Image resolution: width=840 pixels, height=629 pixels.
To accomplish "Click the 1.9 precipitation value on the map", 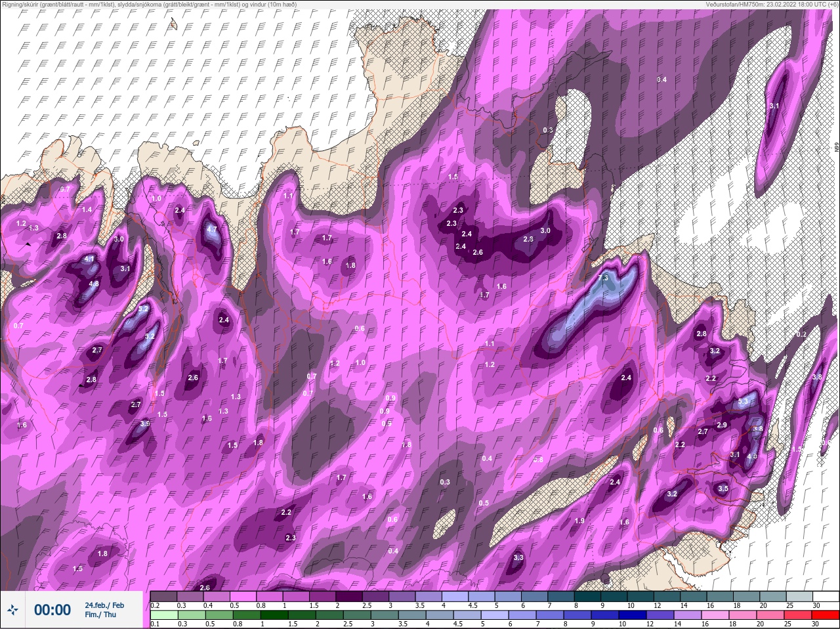I will click(579, 521).
